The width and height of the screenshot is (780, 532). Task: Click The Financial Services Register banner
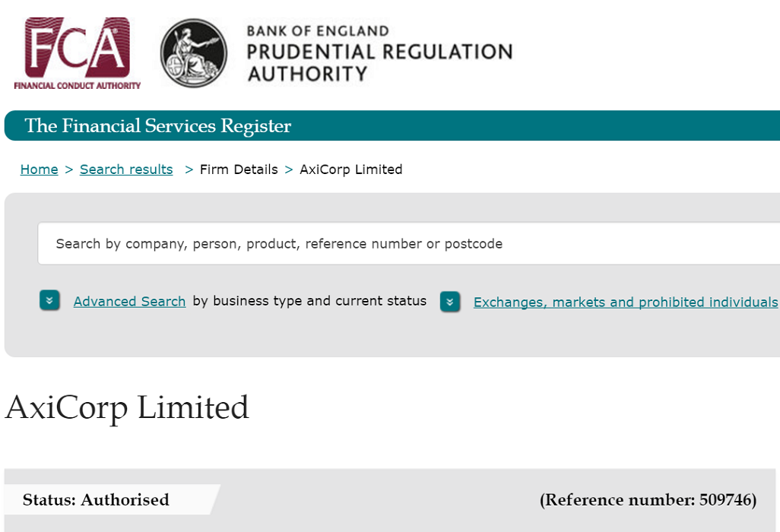coord(392,126)
